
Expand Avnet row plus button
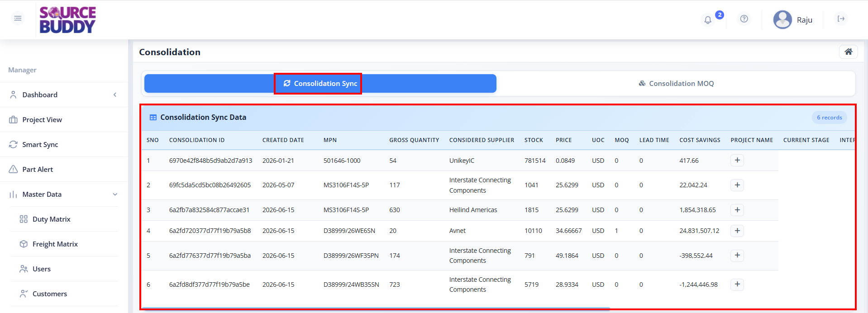(737, 231)
